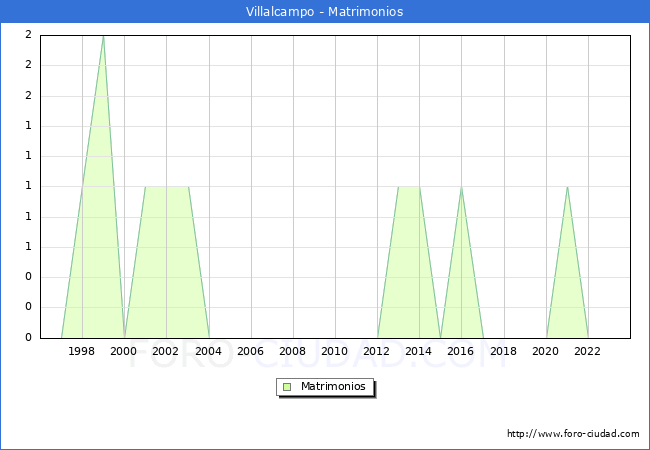Select the 2018 x-axis label
Image resolution: width=650 pixels, height=450 pixels.
[503, 351]
